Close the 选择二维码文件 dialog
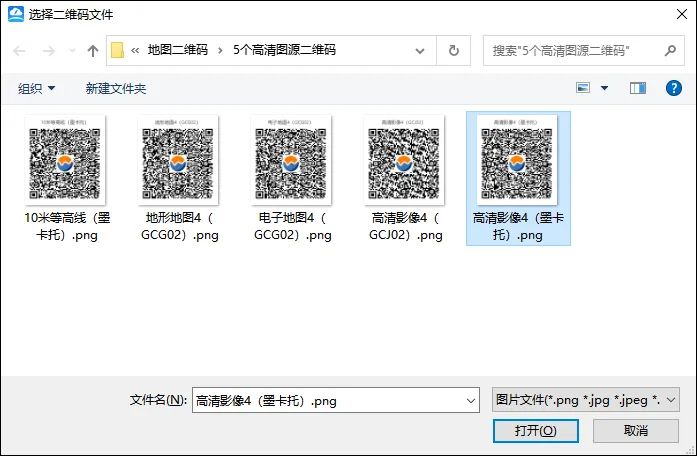The width and height of the screenshot is (697, 456). 682,14
